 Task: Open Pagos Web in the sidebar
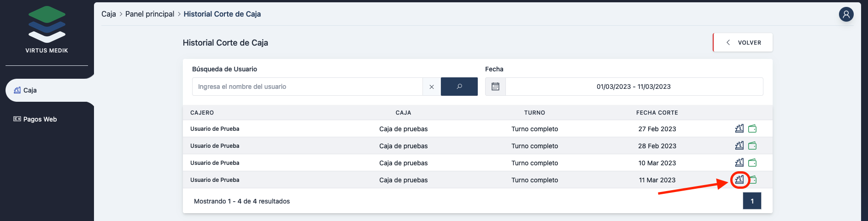tap(40, 119)
